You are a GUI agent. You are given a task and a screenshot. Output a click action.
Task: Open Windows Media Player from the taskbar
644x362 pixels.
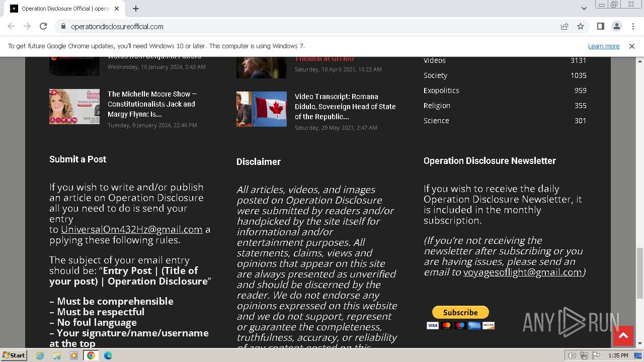point(74,355)
